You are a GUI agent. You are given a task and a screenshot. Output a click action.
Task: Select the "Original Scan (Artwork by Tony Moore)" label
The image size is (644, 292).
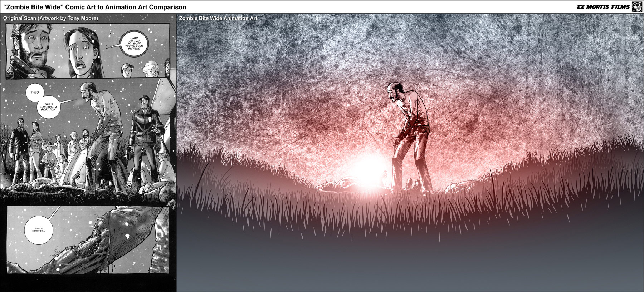point(50,18)
